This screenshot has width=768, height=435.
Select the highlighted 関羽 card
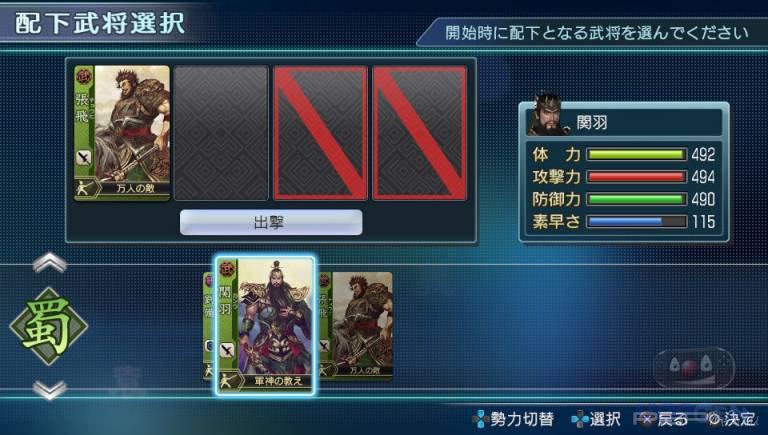265,325
